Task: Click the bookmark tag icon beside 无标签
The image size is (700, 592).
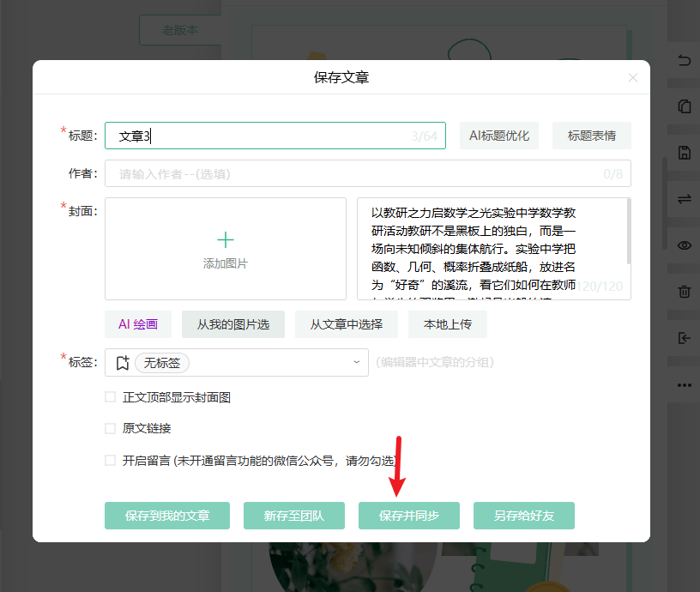Action: coord(123,362)
